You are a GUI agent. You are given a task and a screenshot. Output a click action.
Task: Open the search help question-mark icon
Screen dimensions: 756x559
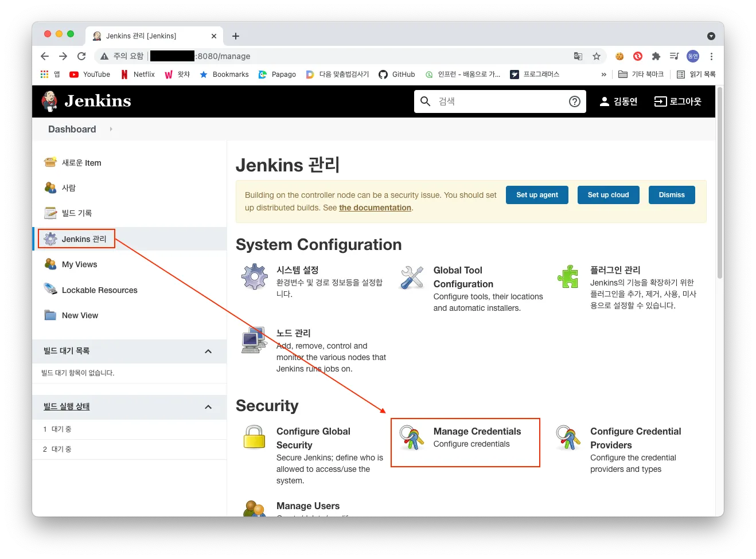click(x=574, y=101)
